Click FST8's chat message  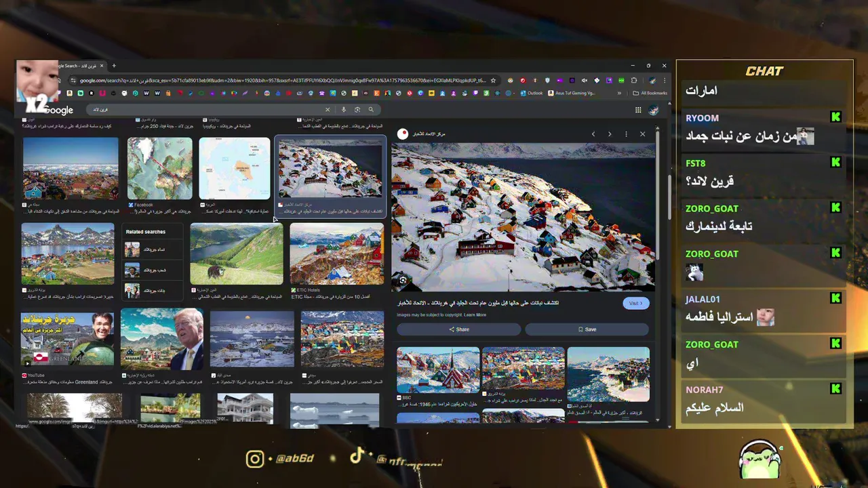click(764, 174)
